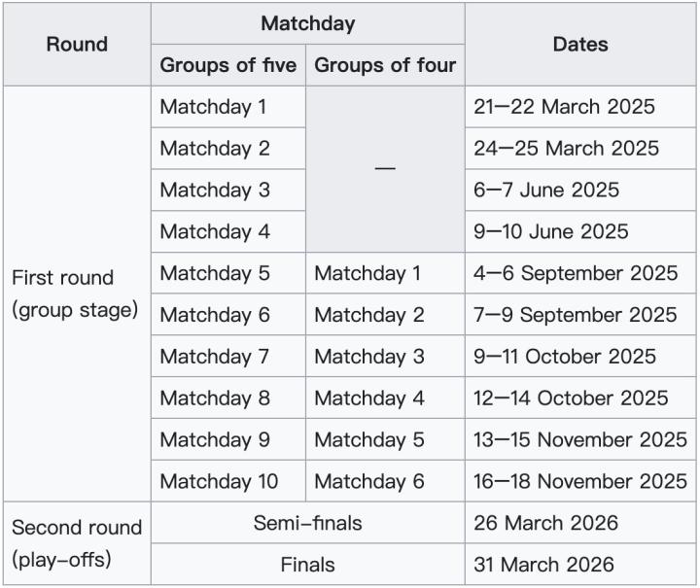
Task: Click the 31 March 2026 date
Action: tap(543, 565)
